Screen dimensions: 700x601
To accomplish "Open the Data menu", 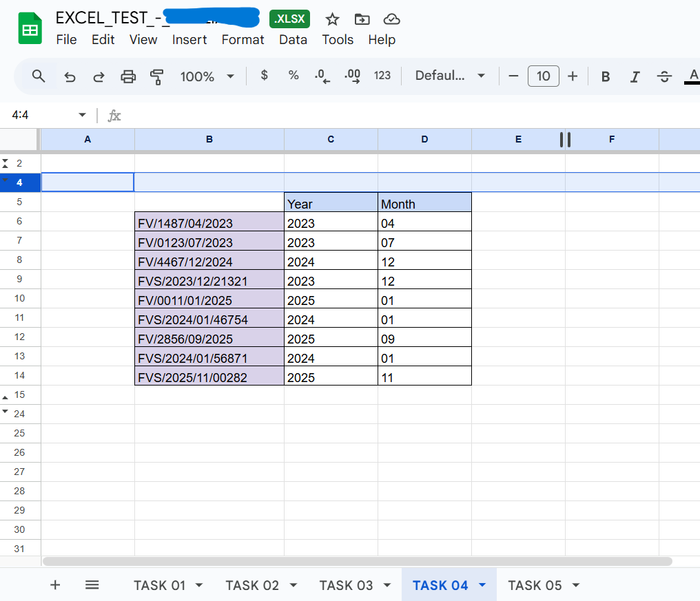I will pos(293,40).
